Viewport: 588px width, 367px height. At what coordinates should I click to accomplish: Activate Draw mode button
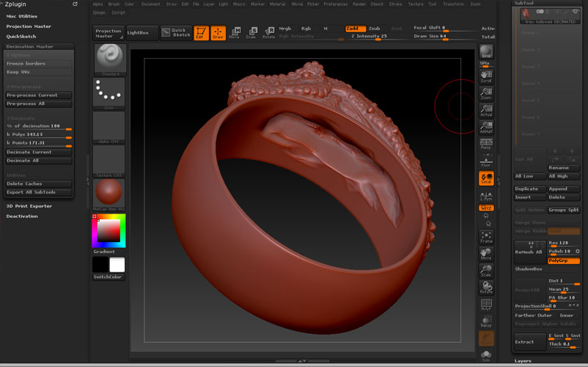[218, 33]
